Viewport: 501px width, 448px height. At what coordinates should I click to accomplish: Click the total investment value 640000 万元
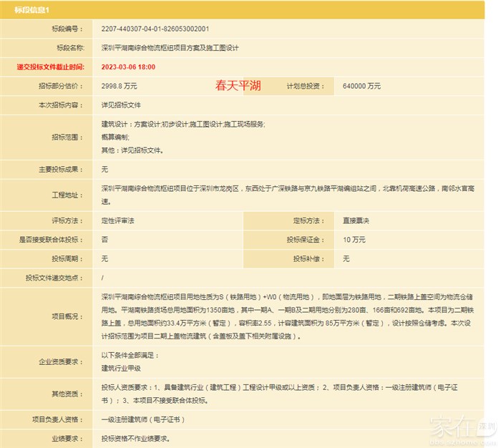(x=361, y=86)
